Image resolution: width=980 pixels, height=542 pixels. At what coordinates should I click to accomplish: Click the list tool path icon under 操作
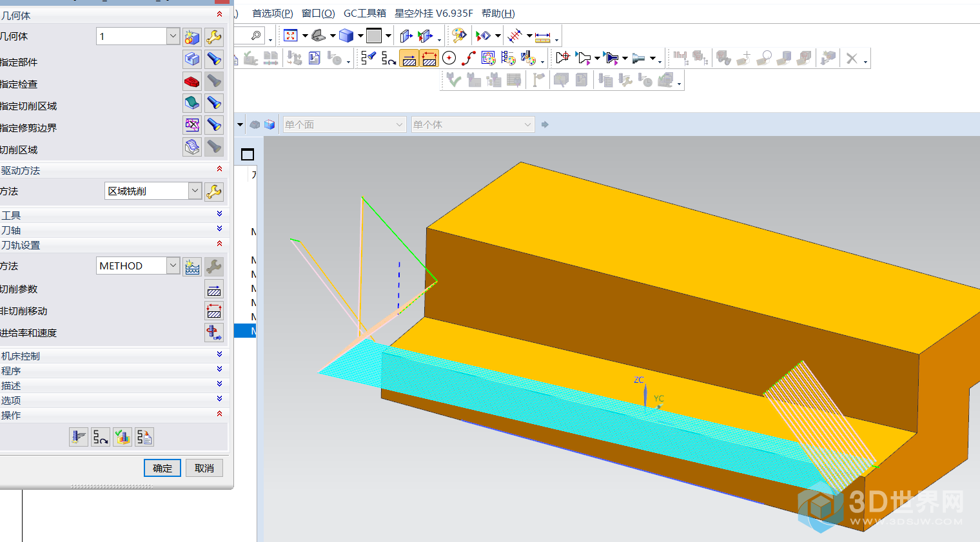(x=144, y=437)
